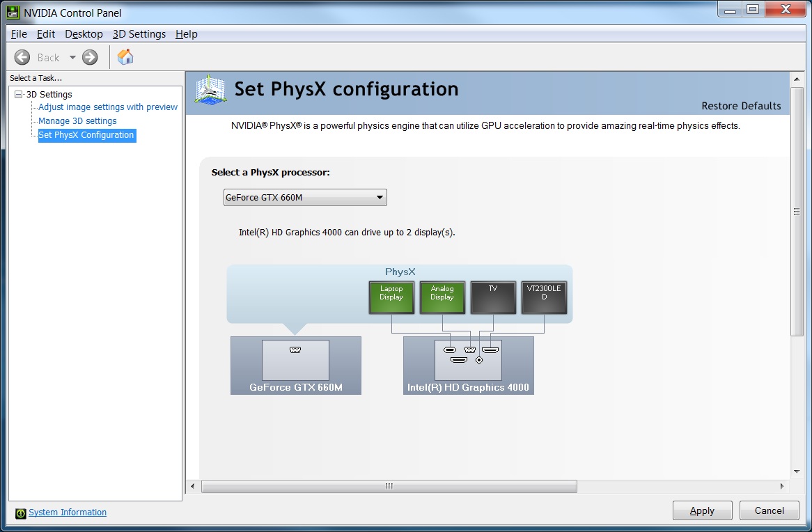
Task: Open the Edit menu
Action: pyautogui.click(x=45, y=34)
